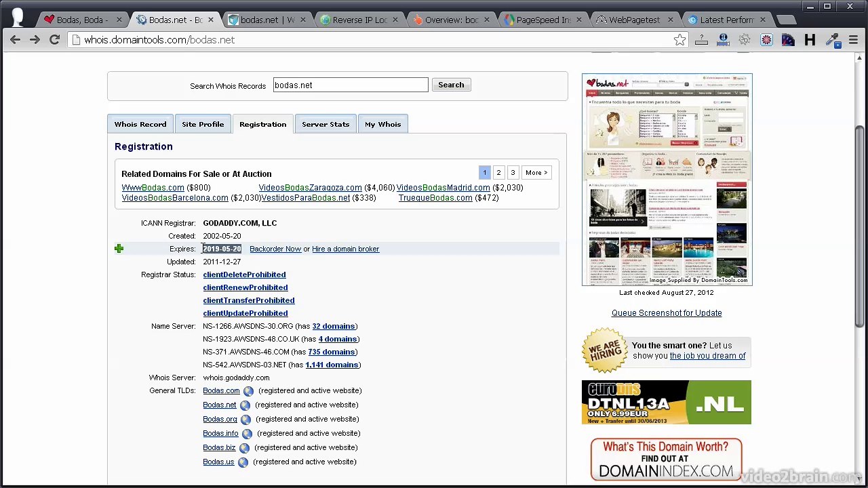Click the More related domains button

tap(536, 173)
